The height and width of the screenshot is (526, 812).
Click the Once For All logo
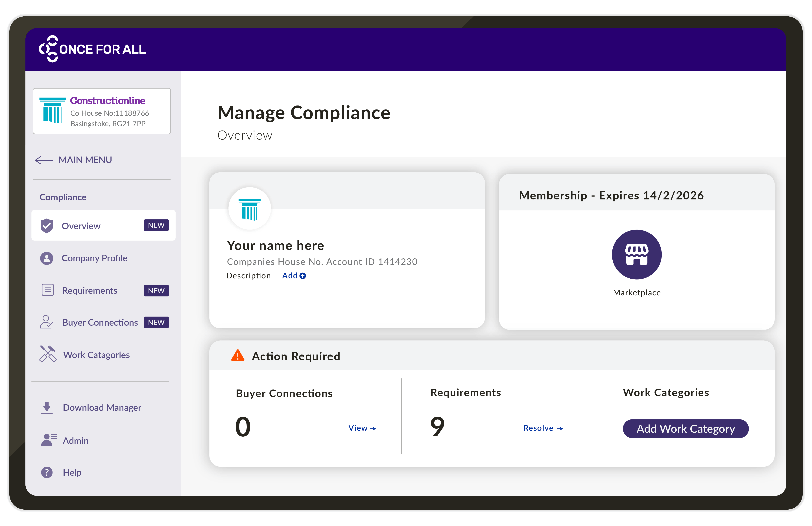click(x=92, y=49)
